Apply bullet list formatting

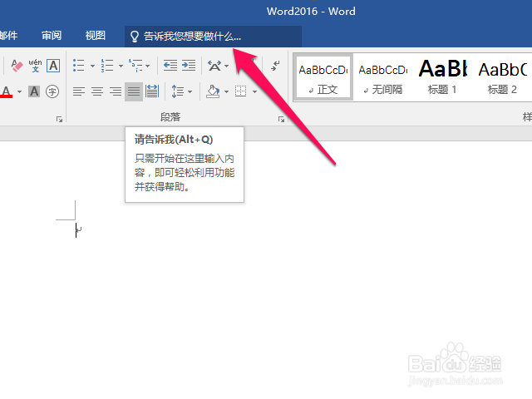point(78,66)
